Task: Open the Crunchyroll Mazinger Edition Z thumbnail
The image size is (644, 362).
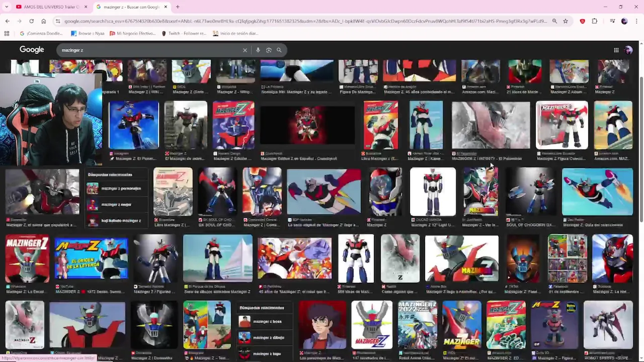Action: (307, 125)
